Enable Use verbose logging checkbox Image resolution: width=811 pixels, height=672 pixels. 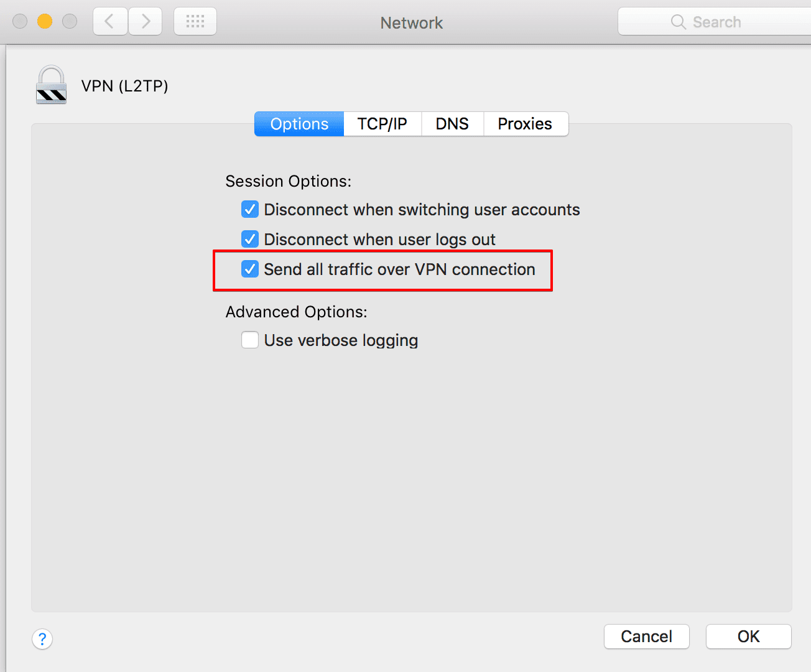[250, 340]
